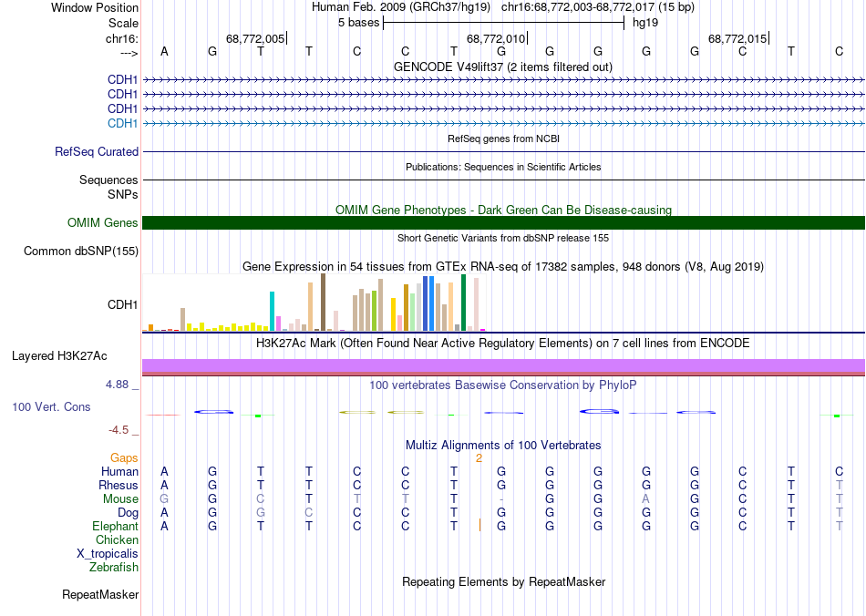Open the 100 Vert. Cons track label
This screenshot has height=616, width=866.
click(51, 407)
